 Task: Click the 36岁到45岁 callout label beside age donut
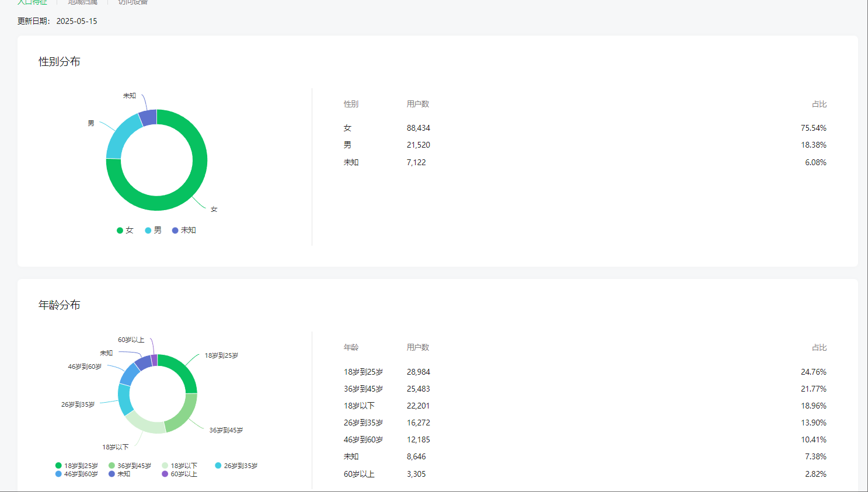pos(226,430)
